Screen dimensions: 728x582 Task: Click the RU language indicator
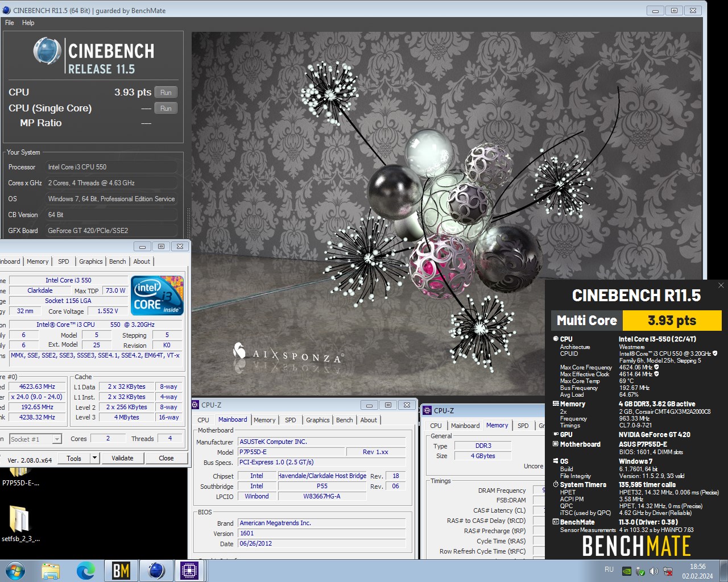[x=609, y=569]
